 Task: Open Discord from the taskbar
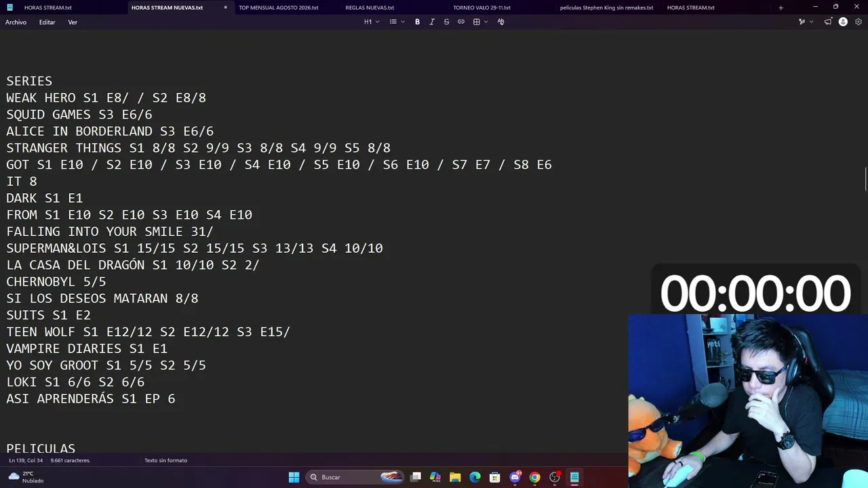pyautogui.click(x=515, y=477)
